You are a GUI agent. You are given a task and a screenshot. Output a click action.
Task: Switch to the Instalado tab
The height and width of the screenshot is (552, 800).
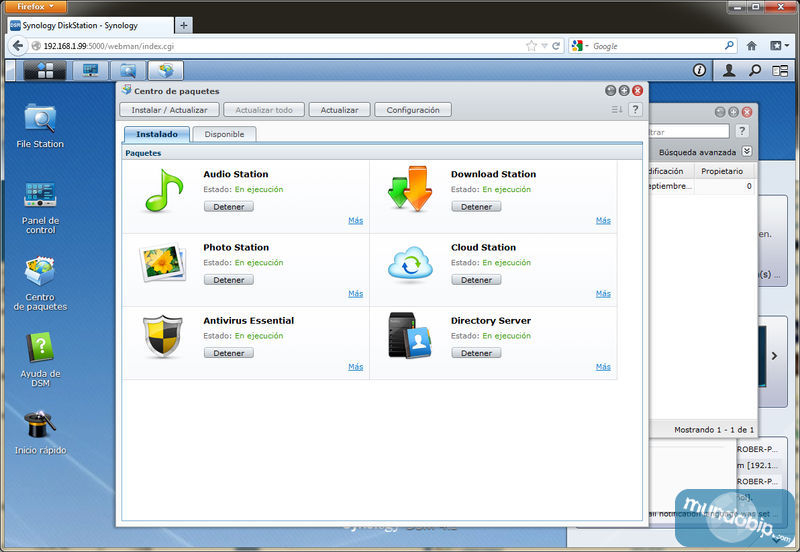[x=157, y=134]
